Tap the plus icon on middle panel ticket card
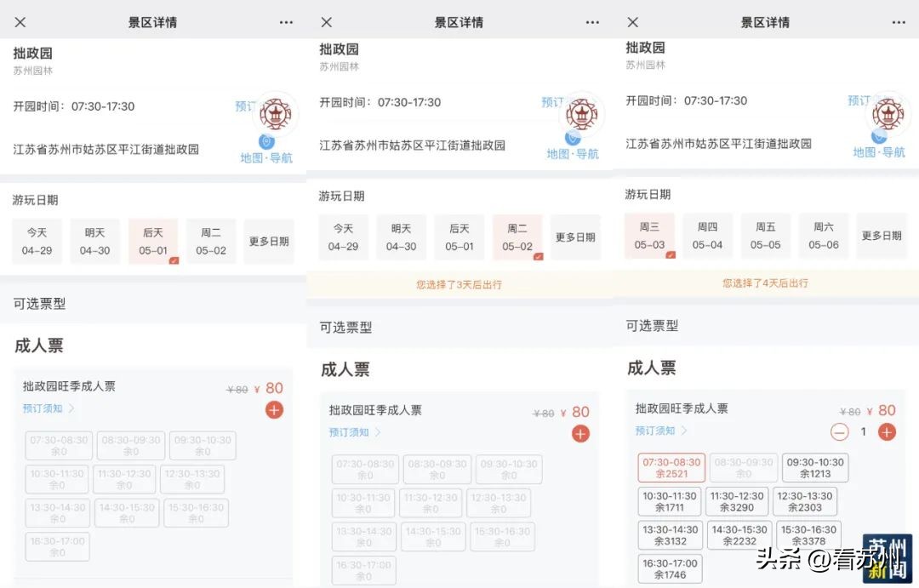 [580, 433]
